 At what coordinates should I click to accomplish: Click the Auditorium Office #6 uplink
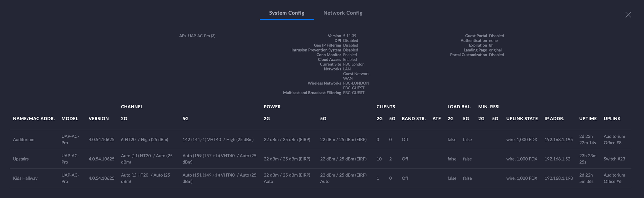[614, 178]
